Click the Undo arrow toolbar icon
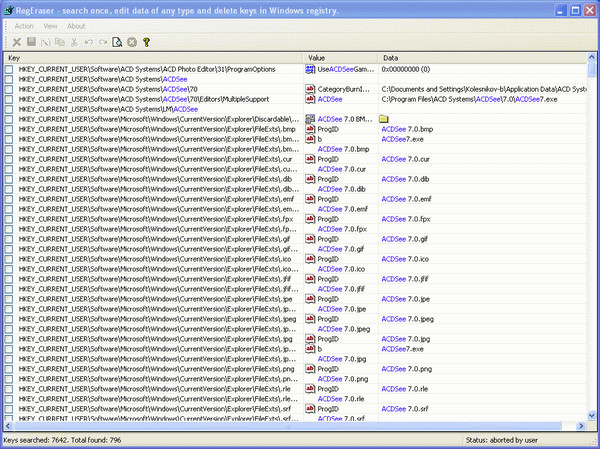Screen dimensions: 600x449 click(x=88, y=42)
